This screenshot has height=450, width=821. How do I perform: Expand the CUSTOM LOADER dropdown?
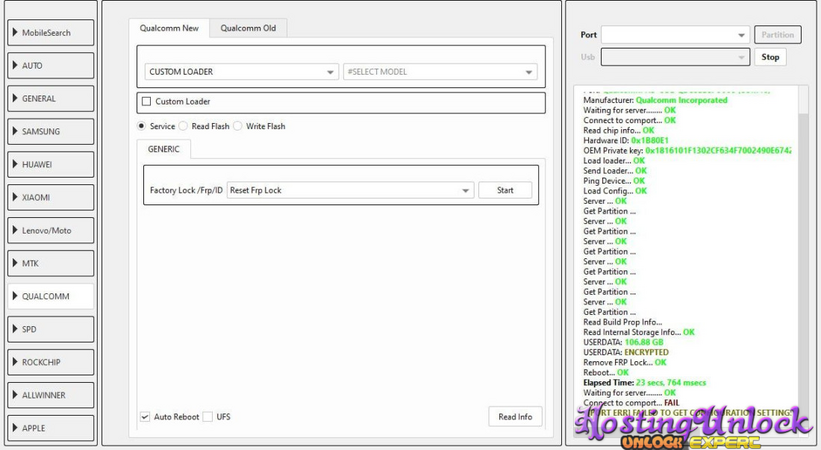[241, 72]
